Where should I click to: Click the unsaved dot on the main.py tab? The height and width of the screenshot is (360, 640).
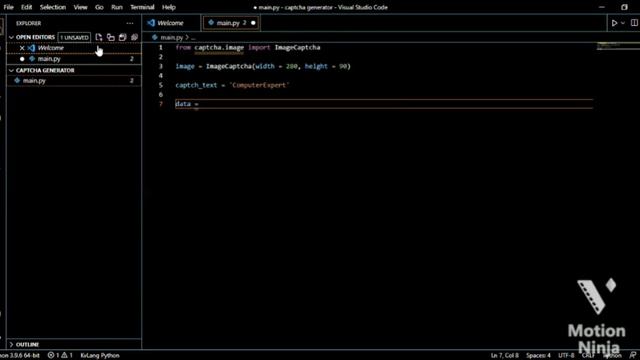[x=253, y=23]
